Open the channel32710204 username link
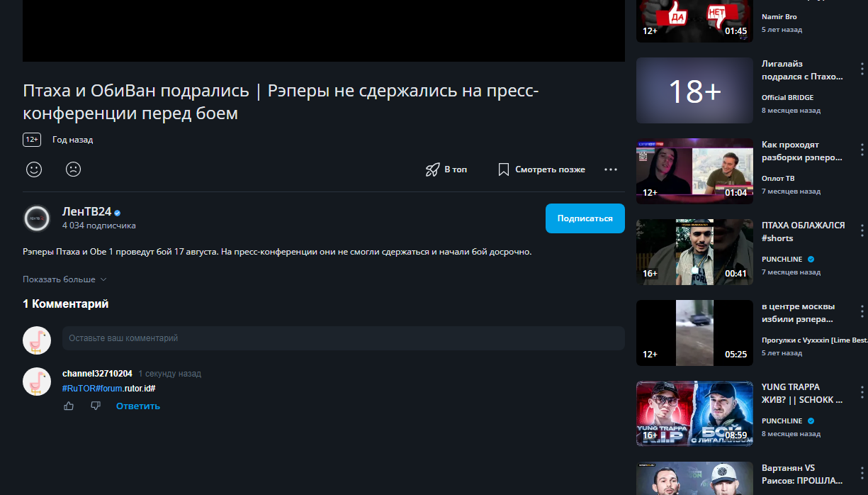 coord(97,374)
